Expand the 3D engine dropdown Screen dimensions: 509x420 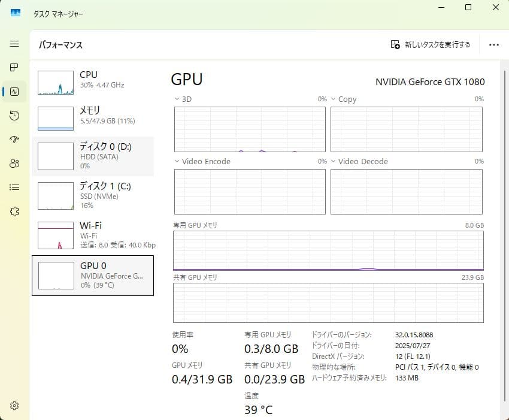point(177,99)
